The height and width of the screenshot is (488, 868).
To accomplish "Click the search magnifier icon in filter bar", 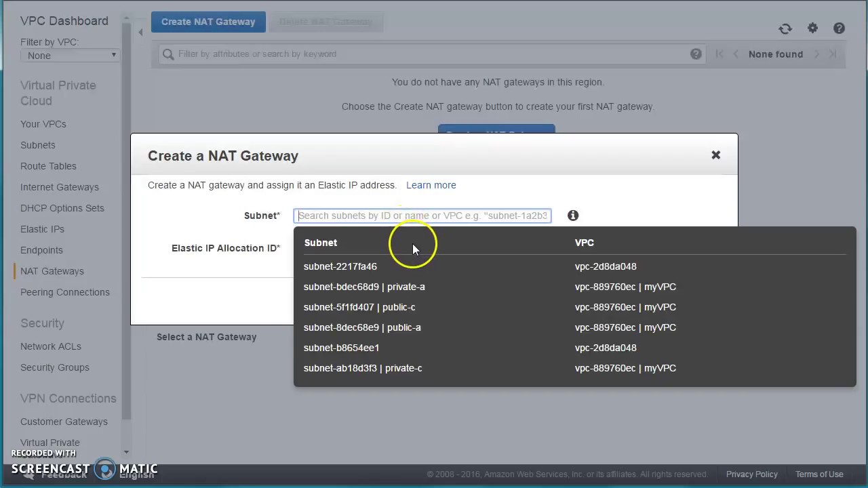I will coord(167,54).
